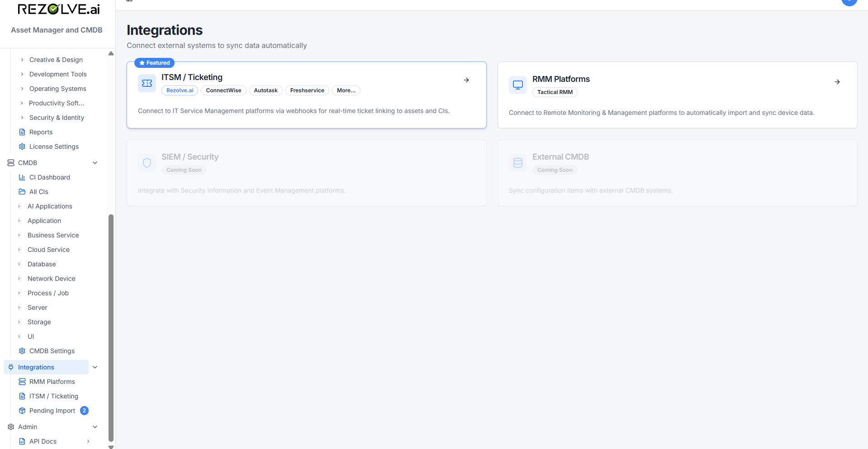Open License Settings in sidebar
Image resolution: width=868 pixels, height=449 pixels.
pyautogui.click(x=54, y=147)
